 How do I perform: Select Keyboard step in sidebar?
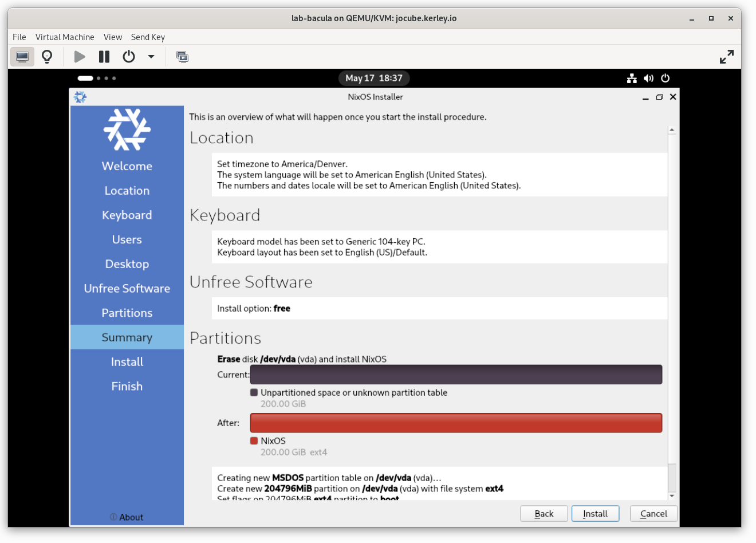(127, 215)
